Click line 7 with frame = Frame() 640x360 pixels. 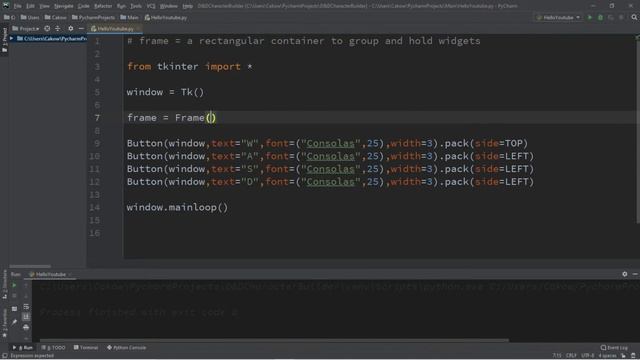click(171, 118)
